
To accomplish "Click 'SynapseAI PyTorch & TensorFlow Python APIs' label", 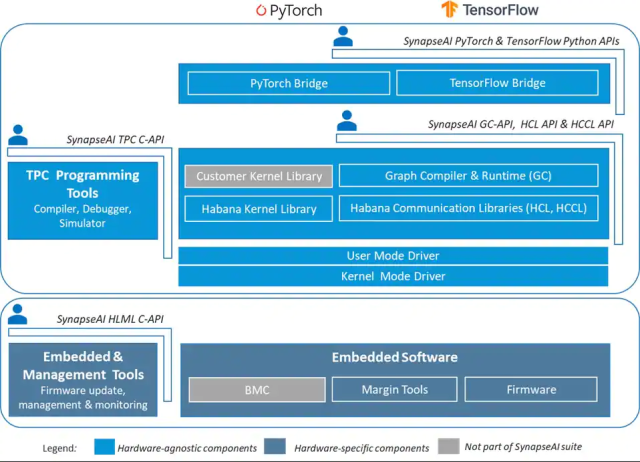I will [x=511, y=41].
